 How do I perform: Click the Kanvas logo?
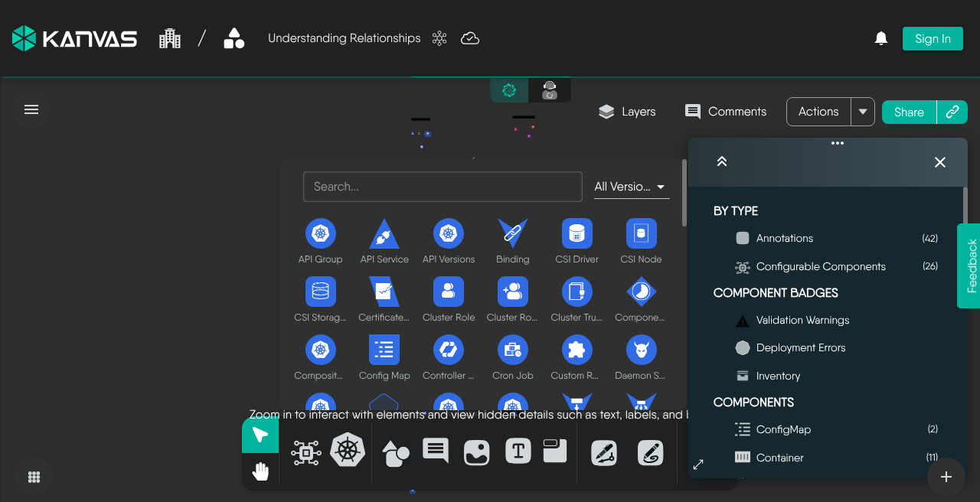point(74,38)
